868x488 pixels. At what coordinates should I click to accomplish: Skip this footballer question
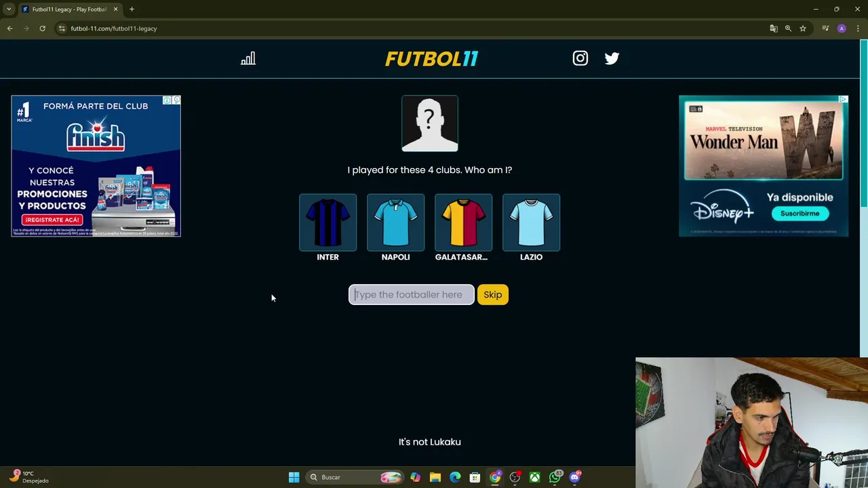[493, 295]
